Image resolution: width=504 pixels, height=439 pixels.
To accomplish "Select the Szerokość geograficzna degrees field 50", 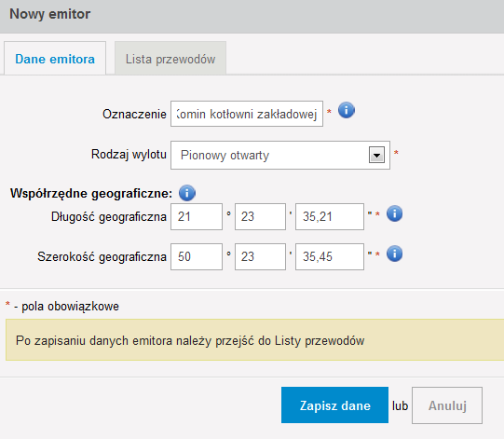I will click(197, 256).
